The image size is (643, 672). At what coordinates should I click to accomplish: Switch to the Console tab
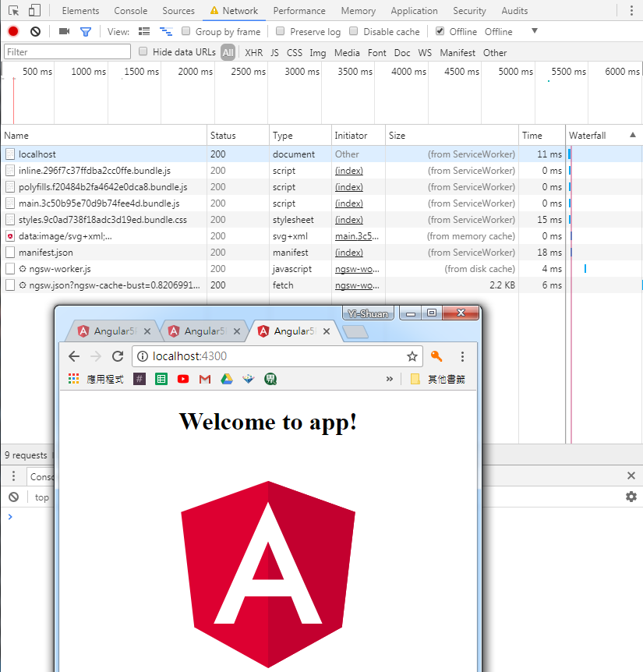click(x=131, y=11)
